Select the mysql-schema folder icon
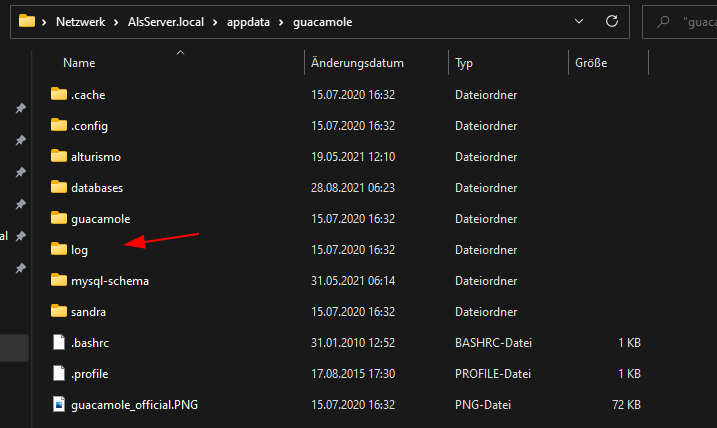This screenshot has height=428, width=717. click(59, 280)
